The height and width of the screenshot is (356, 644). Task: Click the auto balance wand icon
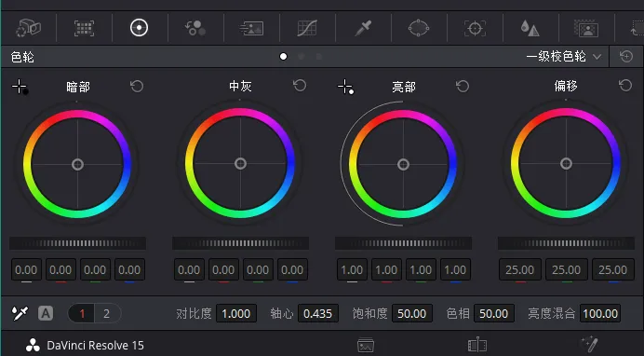[20, 313]
